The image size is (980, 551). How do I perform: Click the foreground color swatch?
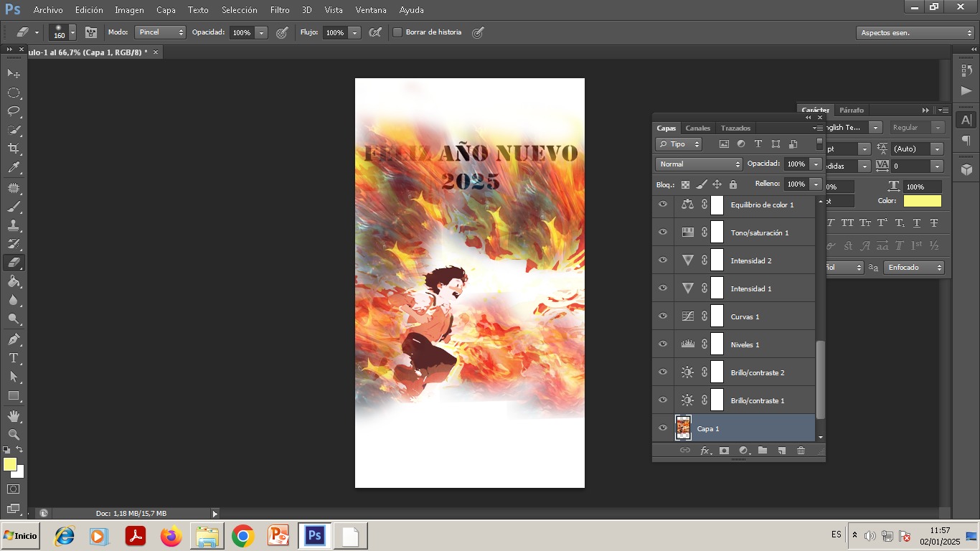[9, 464]
